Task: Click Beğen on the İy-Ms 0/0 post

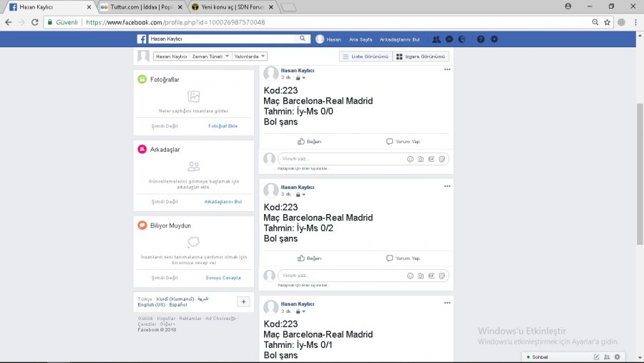Action: pyautogui.click(x=309, y=142)
